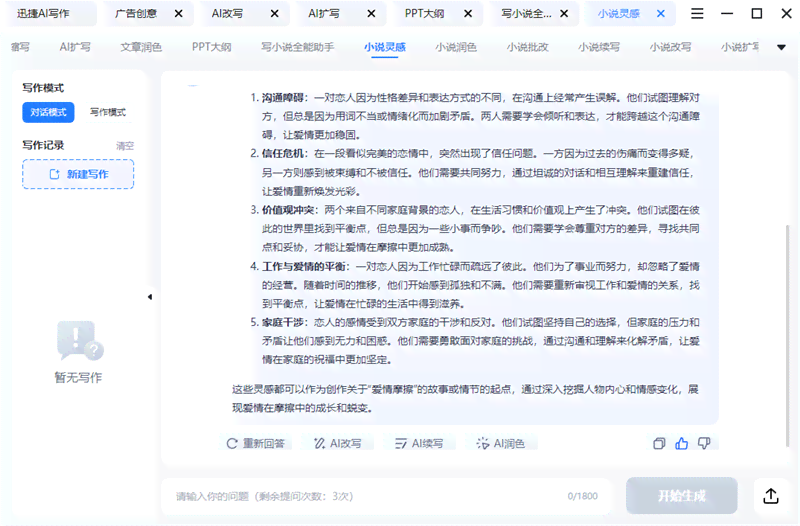This screenshot has height=526, width=800.
Task: Close the active 小说灵感 window tab
Action: pyautogui.click(x=661, y=14)
